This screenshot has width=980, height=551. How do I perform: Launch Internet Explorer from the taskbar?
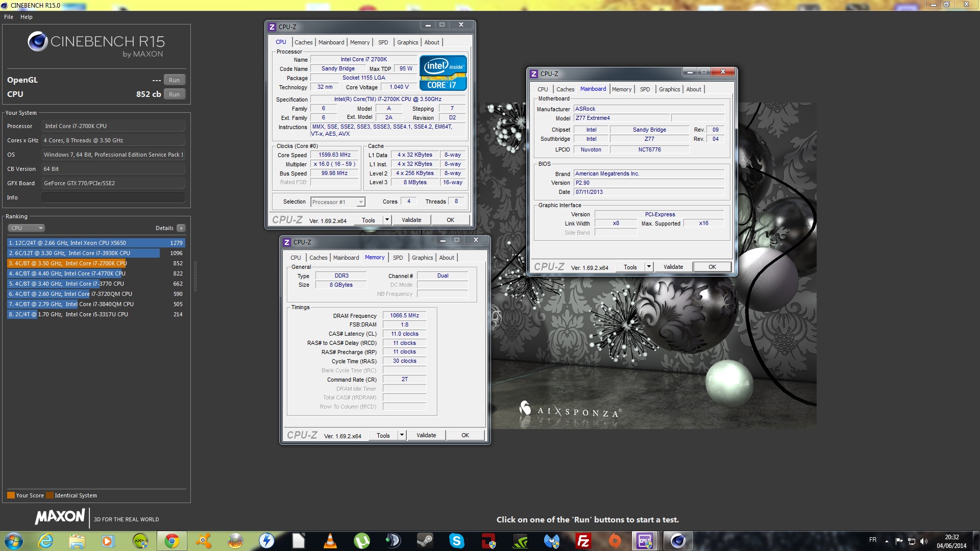pos(45,541)
